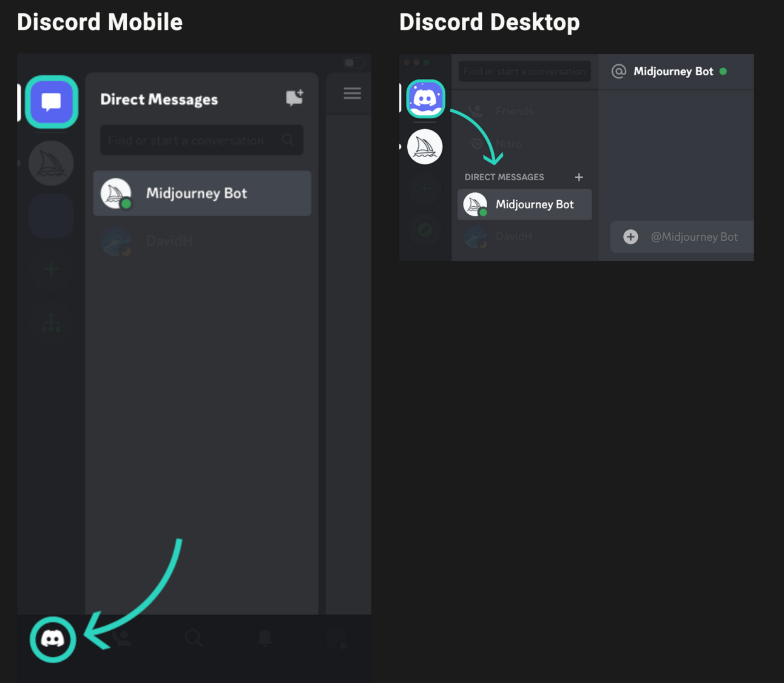This screenshot has width=784, height=683.
Task: Open Explore servers compass icon in Desktop
Action: (425, 230)
